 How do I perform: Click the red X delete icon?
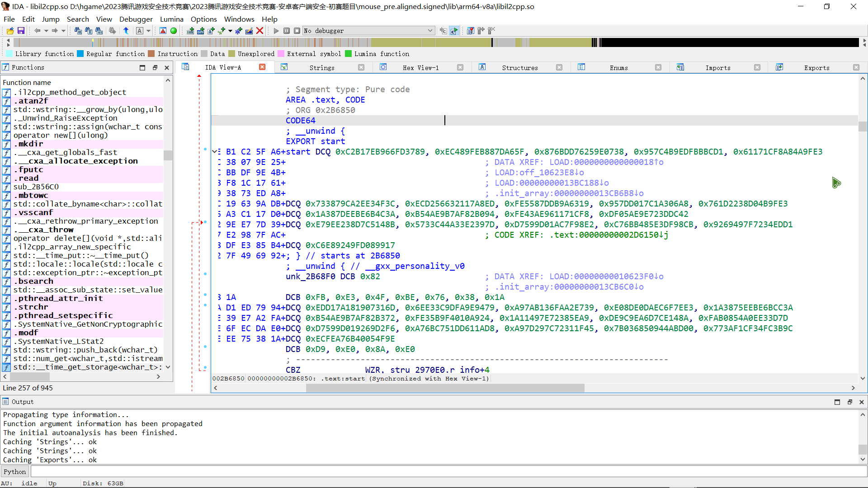coord(259,31)
